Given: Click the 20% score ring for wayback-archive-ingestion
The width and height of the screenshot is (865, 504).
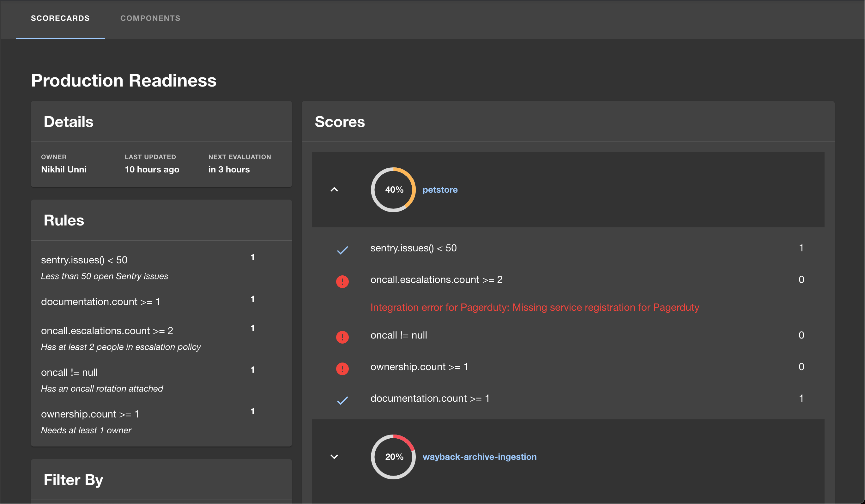Looking at the screenshot, I should point(393,457).
